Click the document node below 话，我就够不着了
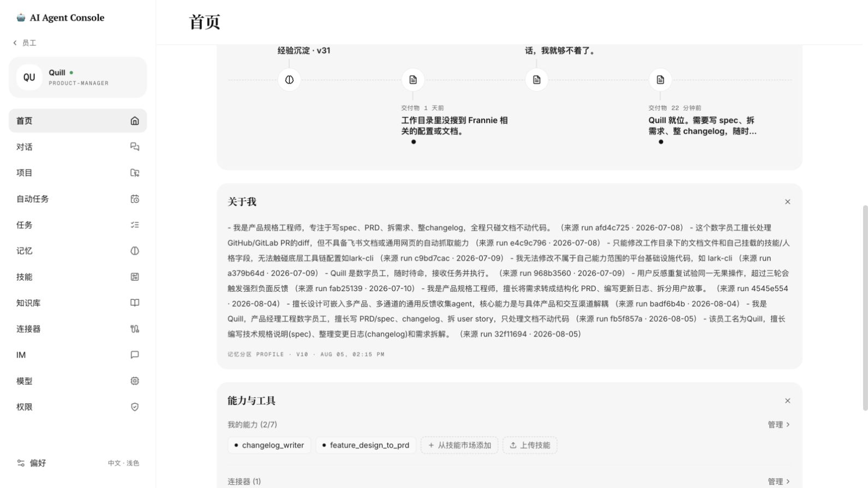Viewport: 868px width, 488px height. 537,80
